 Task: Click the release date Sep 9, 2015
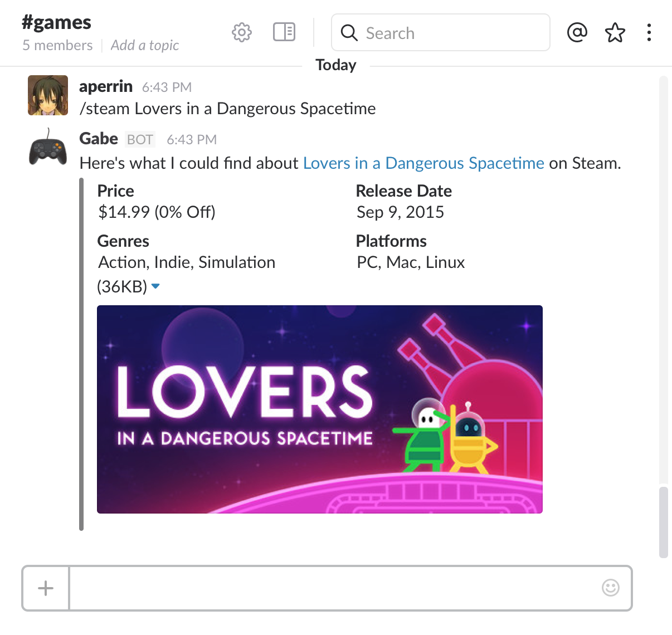point(400,212)
